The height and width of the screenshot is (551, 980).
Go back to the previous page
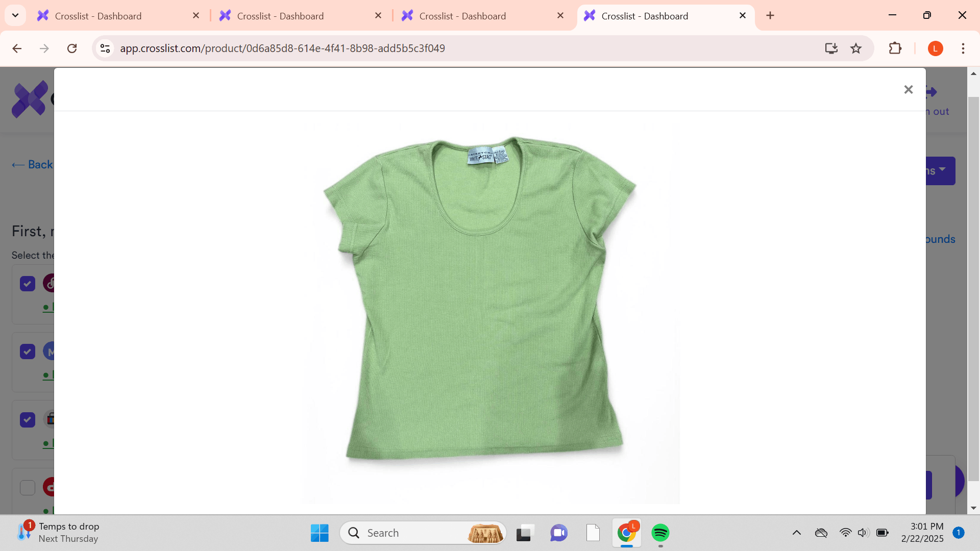(x=17, y=48)
